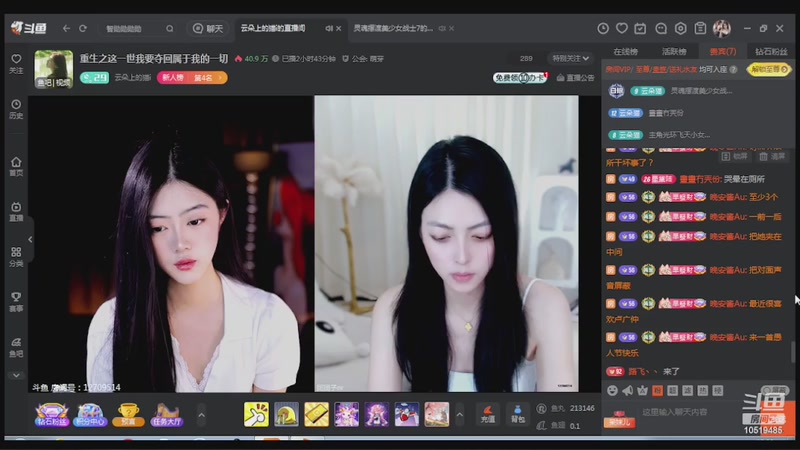This screenshot has height=450, width=800.
Task: Expand more sidebar items with down chevron
Action: pyautogui.click(x=16, y=375)
